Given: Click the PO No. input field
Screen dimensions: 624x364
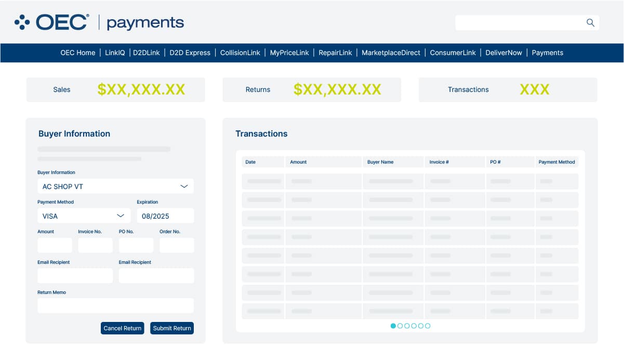Looking at the screenshot, I should pos(136,246).
